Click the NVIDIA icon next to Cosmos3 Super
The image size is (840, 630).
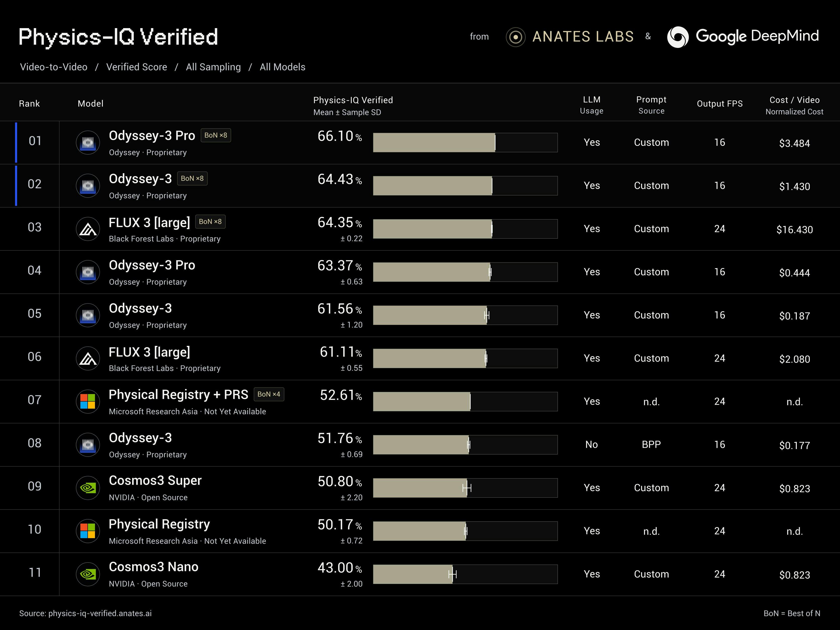pos(88,488)
